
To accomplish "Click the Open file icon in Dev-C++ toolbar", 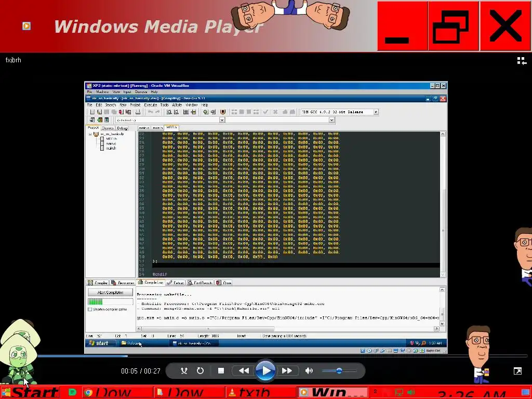I will (x=99, y=112).
